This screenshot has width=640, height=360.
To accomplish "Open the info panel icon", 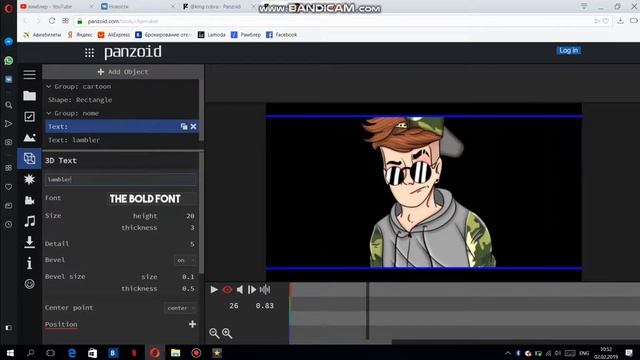I will [29, 263].
